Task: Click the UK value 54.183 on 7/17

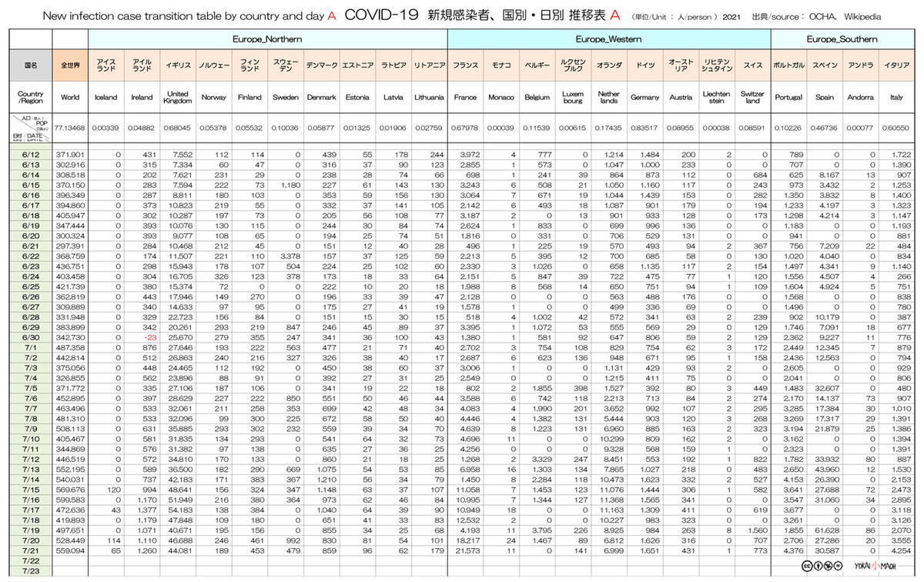Action: pos(181,509)
